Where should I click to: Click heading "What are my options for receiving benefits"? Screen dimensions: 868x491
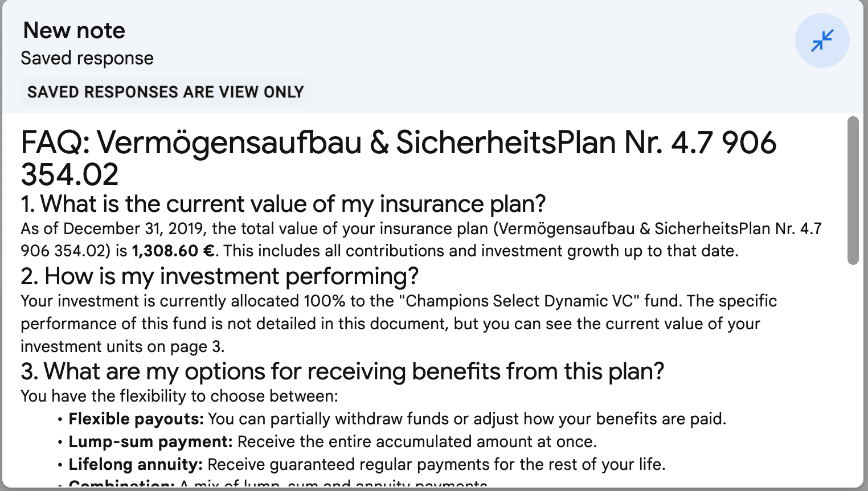pos(342,371)
